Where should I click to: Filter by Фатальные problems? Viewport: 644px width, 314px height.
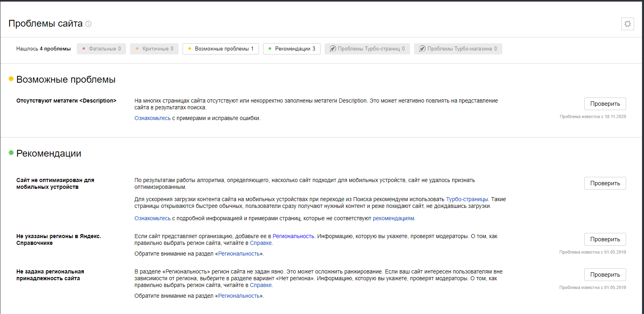[x=101, y=49]
